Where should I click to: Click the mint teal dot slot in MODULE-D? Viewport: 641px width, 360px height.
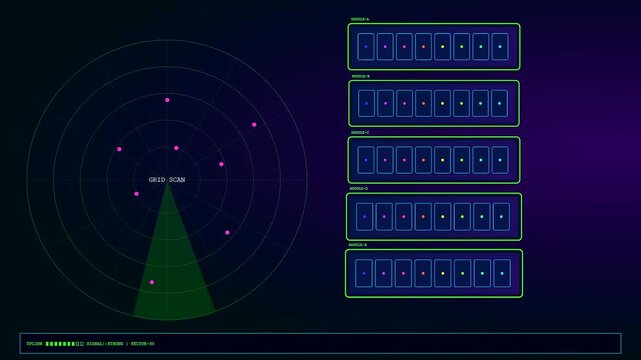(x=482, y=217)
